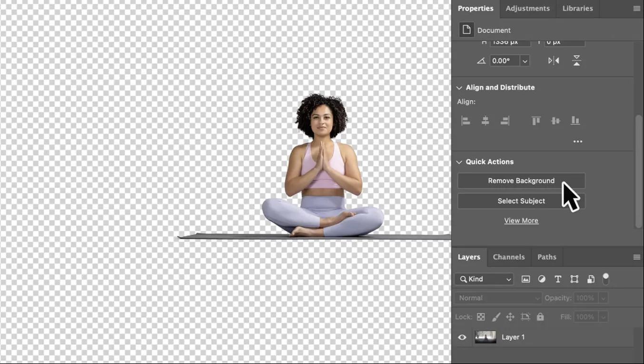The image size is (644, 364).
Task: Open rotation angle dropdown arrow
Action: (525, 61)
